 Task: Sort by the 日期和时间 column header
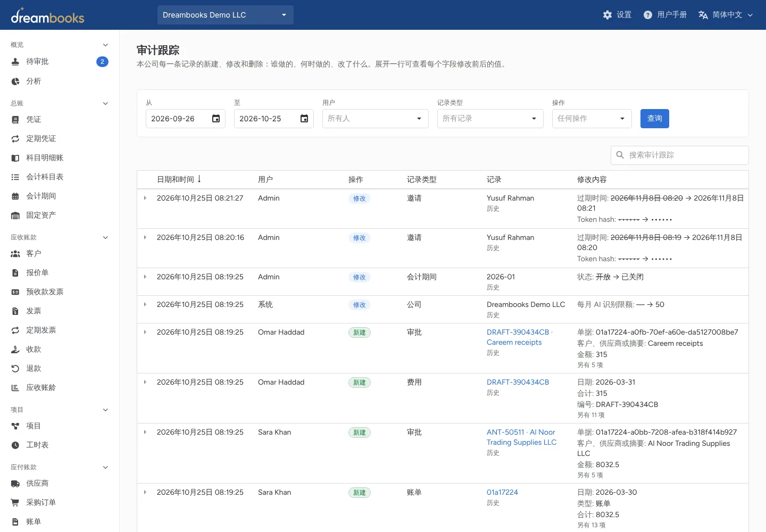179,179
